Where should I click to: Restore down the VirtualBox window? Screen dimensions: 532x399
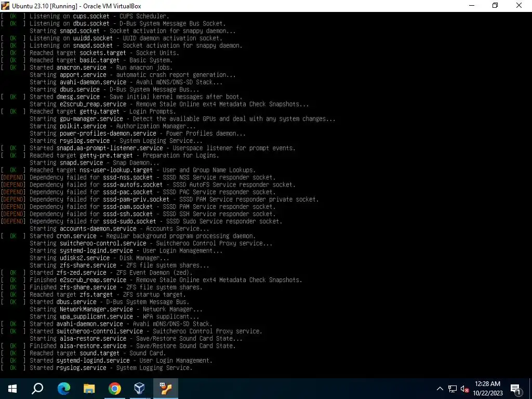pos(495,6)
